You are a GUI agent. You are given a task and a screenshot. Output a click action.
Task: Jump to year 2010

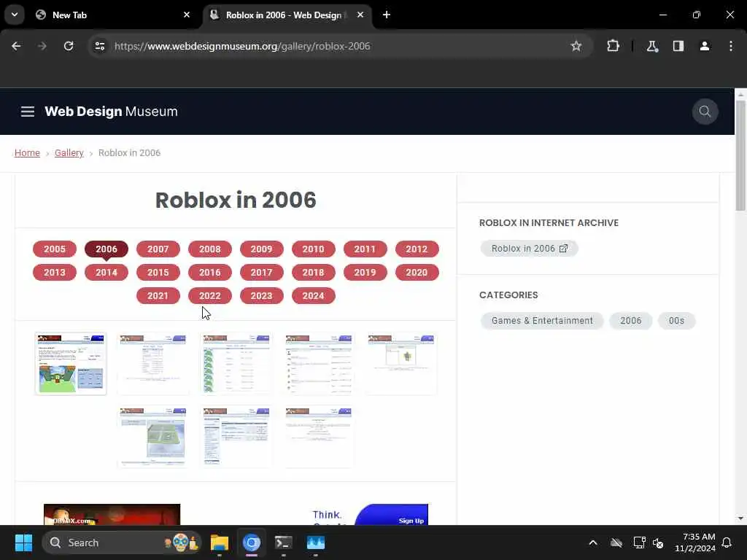[x=313, y=249]
